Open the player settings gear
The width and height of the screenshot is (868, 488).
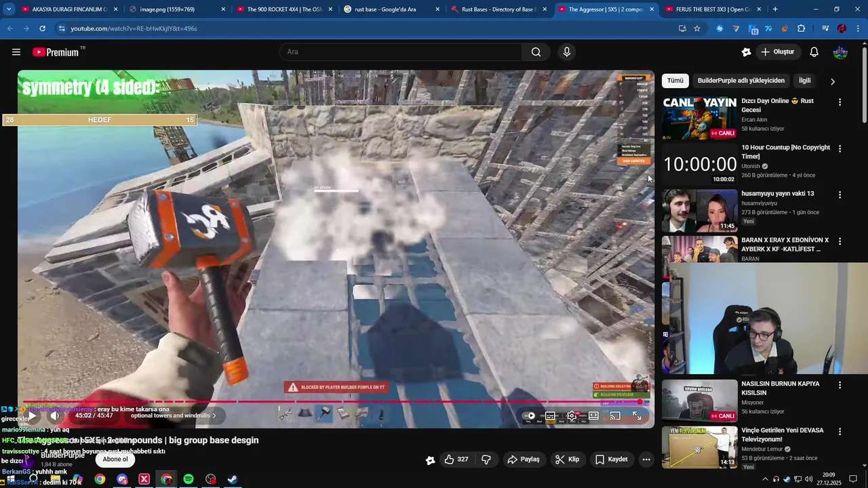(x=572, y=416)
